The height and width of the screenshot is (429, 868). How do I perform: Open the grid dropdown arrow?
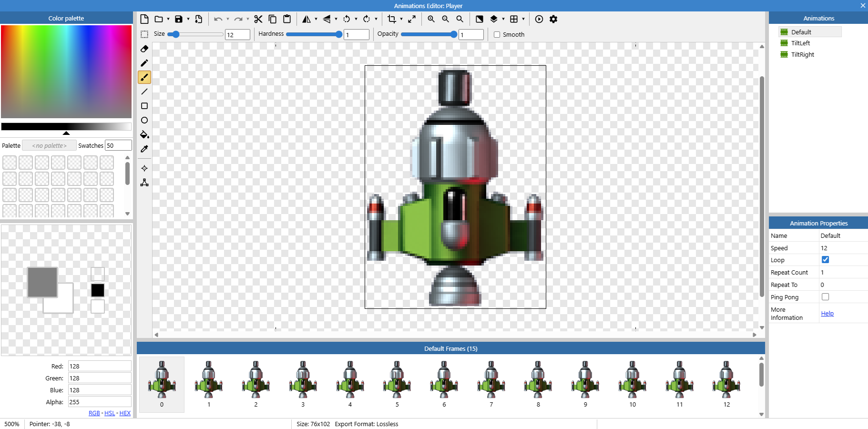click(x=523, y=19)
